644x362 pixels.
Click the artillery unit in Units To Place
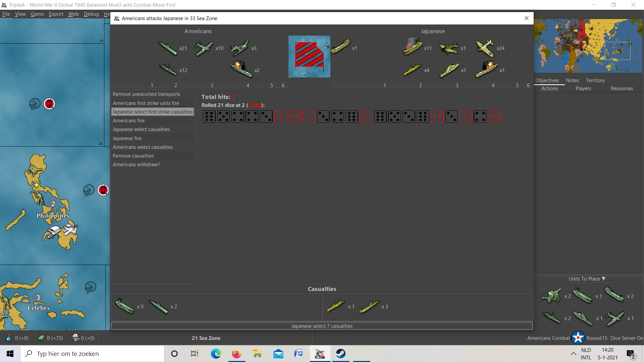[x=551, y=296]
